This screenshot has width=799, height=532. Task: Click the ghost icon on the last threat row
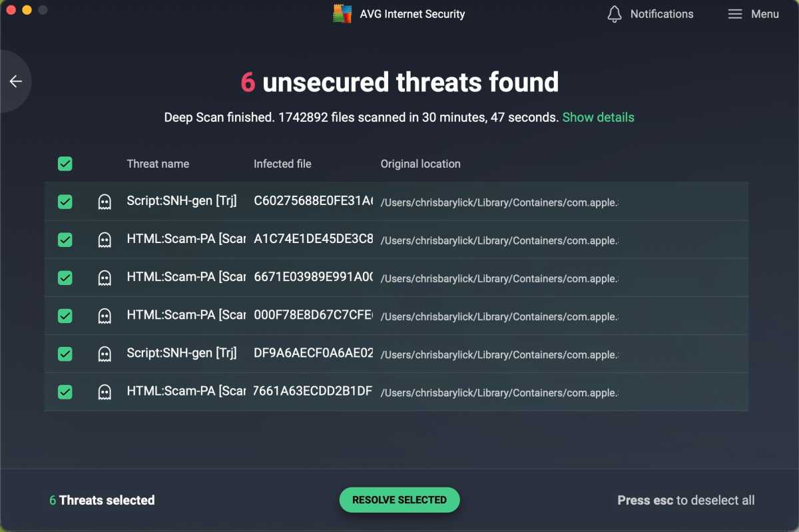(105, 392)
